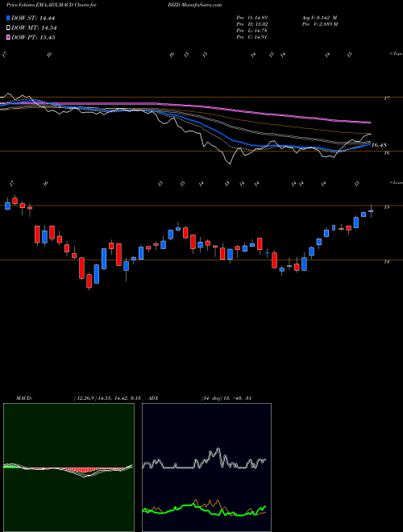Click the 'Pre L: 14.78' value
The height and width of the screenshot is (532, 403).
[x=251, y=31]
